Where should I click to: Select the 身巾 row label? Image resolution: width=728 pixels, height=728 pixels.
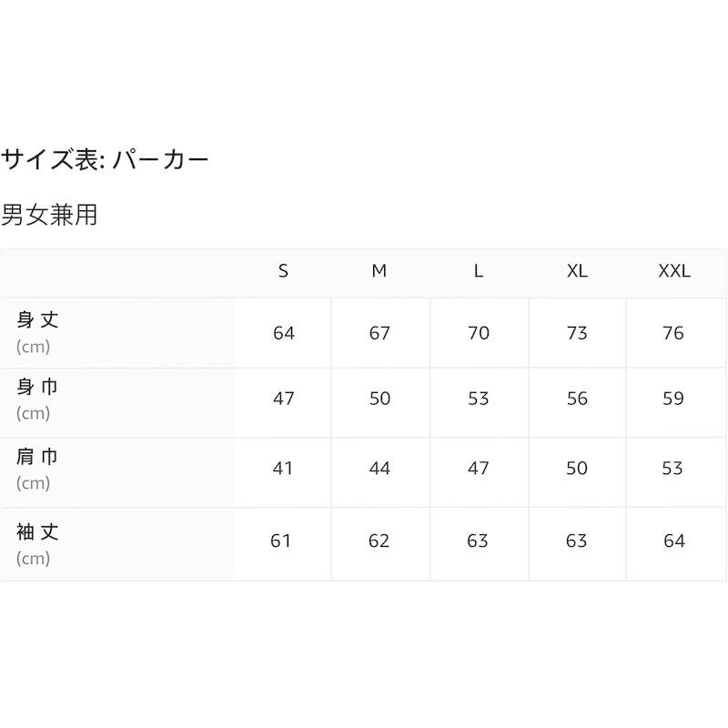point(38,387)
